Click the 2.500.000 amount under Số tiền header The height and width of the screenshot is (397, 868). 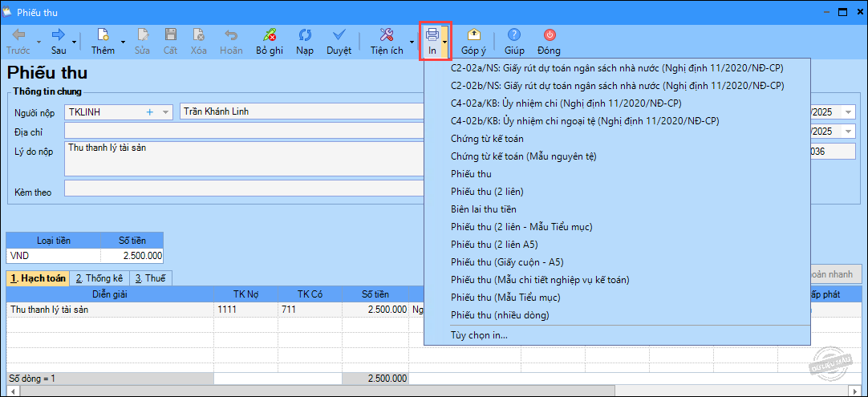[x=132, y=256]
